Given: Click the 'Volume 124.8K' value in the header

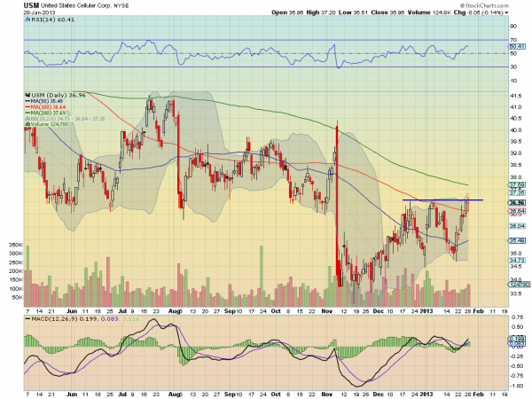Looking at the screenshot, I should pos(429,12).
